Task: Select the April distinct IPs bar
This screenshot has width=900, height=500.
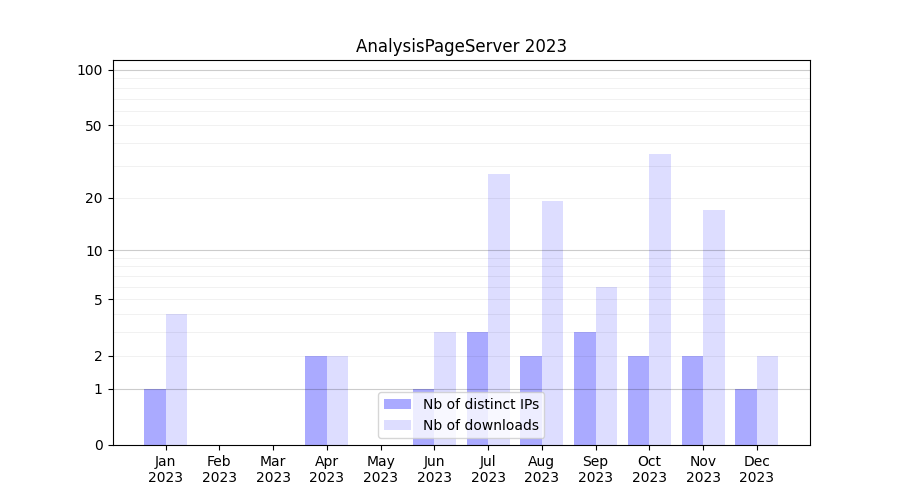Action: pos(316,400)
